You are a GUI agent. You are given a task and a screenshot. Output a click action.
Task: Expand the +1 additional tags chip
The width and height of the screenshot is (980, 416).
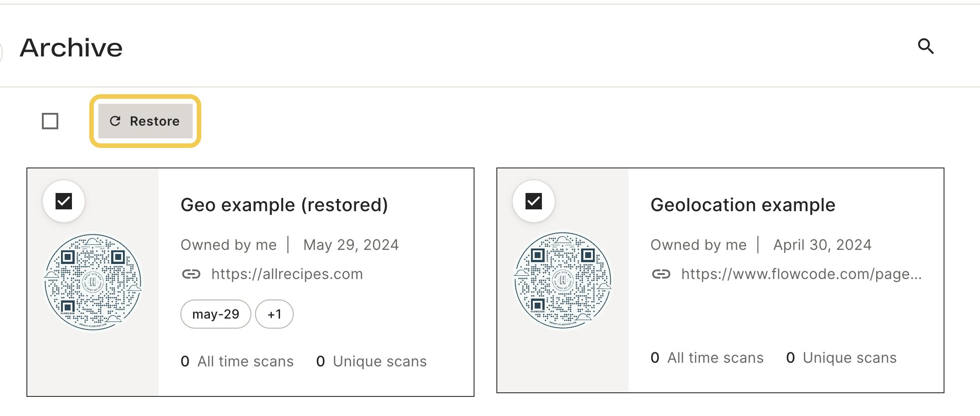274,314
